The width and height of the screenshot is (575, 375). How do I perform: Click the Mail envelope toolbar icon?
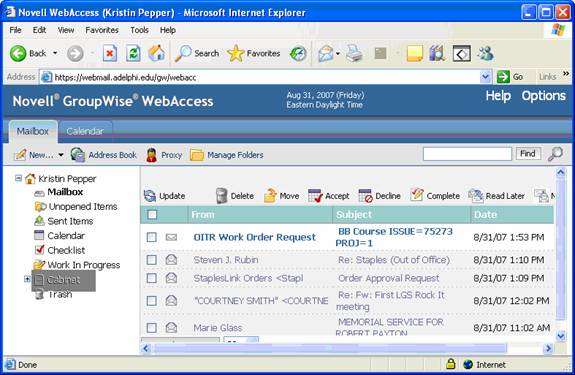tap(326, 54)
